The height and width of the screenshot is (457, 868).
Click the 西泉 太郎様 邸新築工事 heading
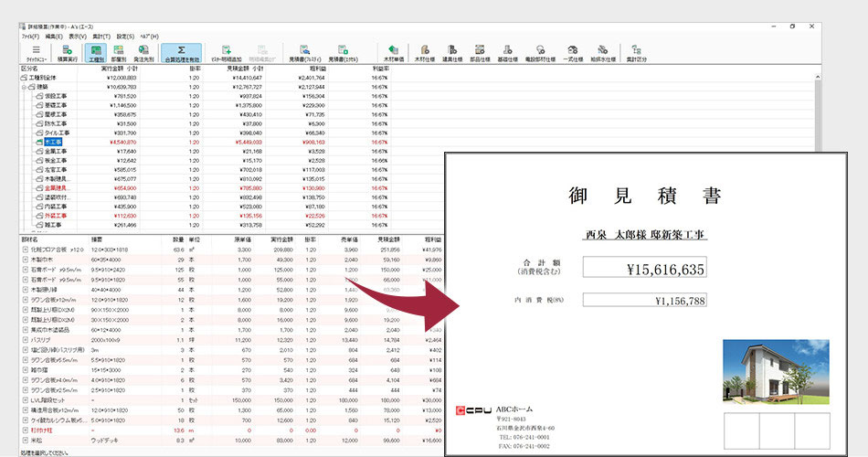tap(644, 235)
